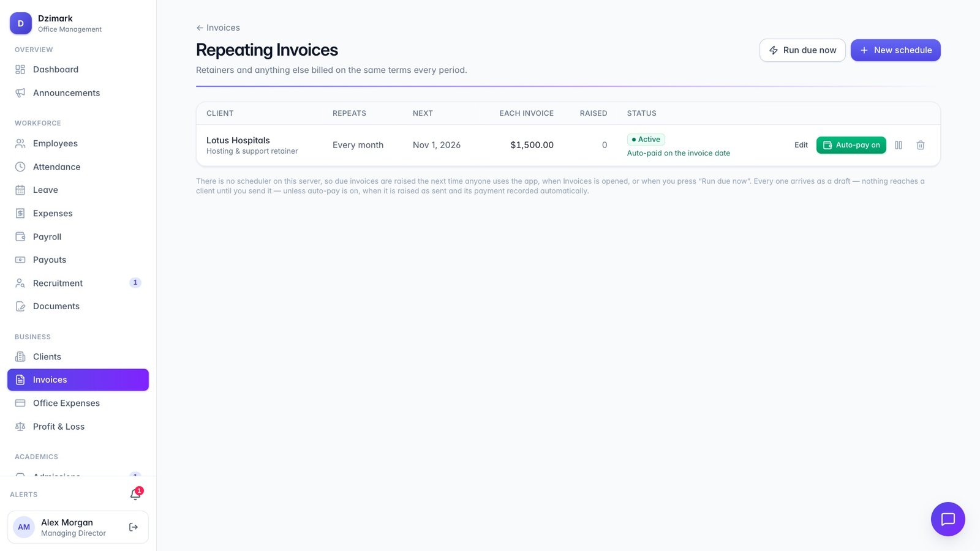This screenshot has width=980, height=551.
Task: Open Leave section
Action: point(78,190)
